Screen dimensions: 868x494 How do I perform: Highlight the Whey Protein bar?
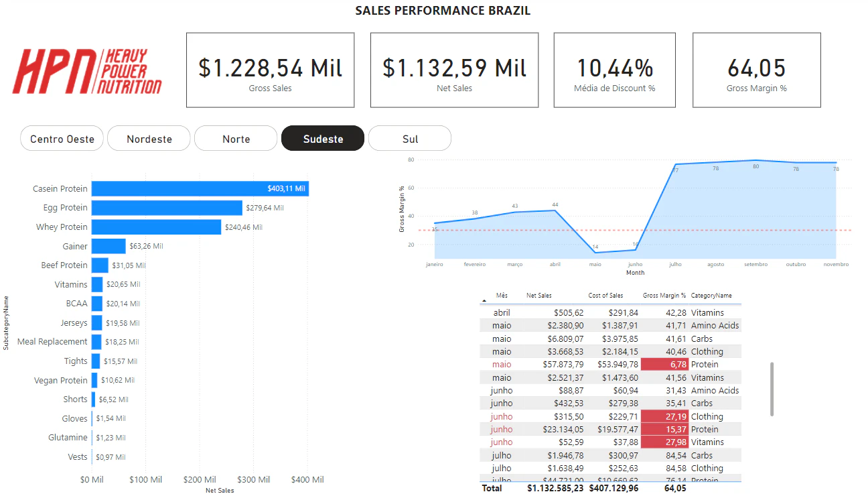coord(156,227)
